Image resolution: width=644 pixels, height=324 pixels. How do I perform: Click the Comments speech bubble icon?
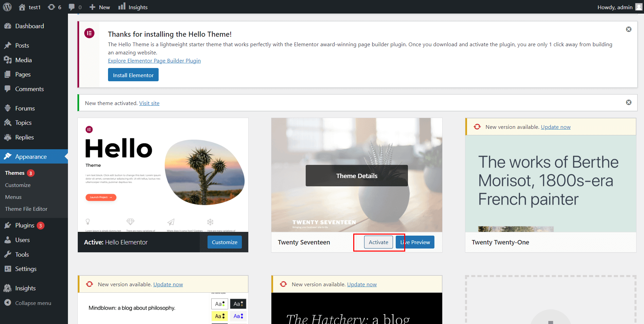8,89
